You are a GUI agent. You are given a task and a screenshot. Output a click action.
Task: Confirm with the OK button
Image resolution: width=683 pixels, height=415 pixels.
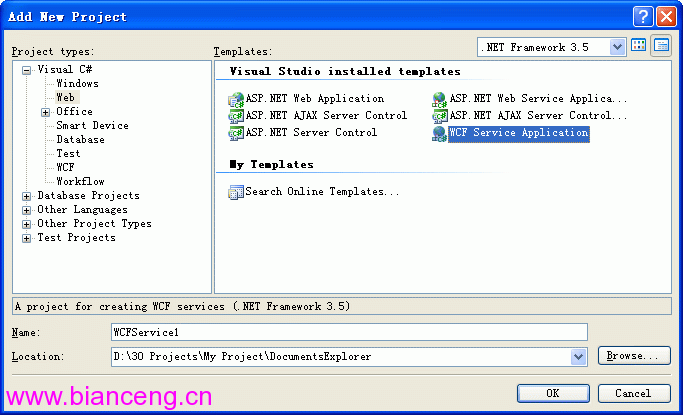click(x=553, y=393)
